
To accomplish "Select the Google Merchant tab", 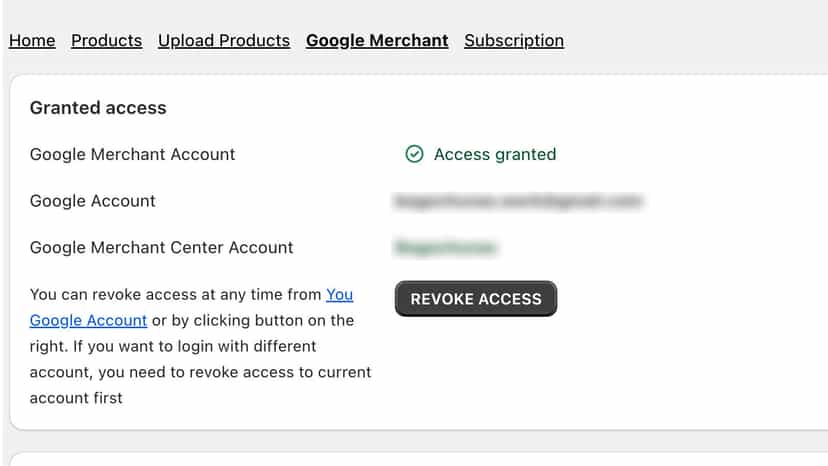I will [377, 41].
